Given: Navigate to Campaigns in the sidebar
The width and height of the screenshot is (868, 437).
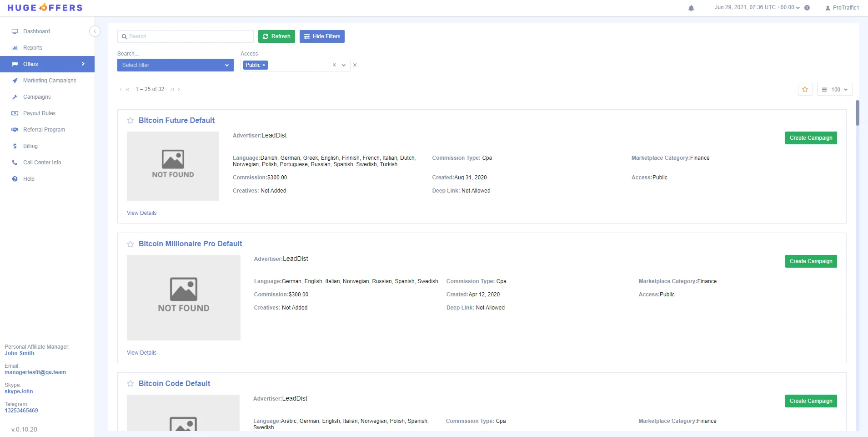Looking at the screenshot, I should click(37, 97).
